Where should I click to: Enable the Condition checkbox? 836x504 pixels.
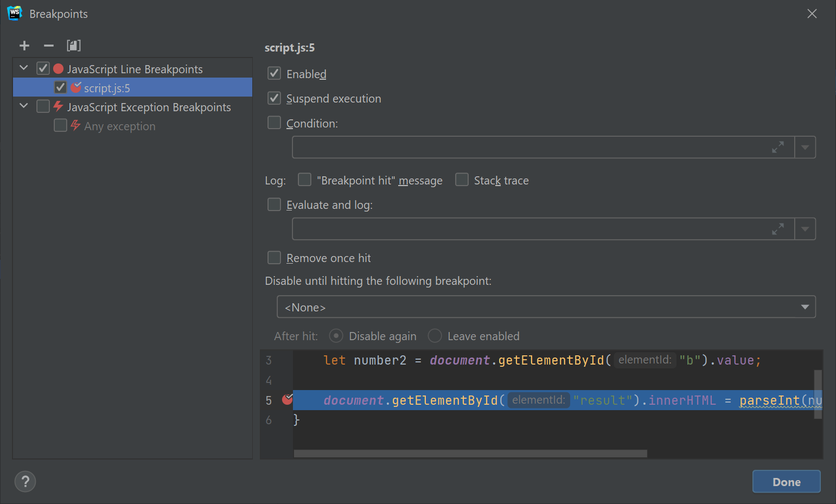pyautogui.click(x=274, y=123)
